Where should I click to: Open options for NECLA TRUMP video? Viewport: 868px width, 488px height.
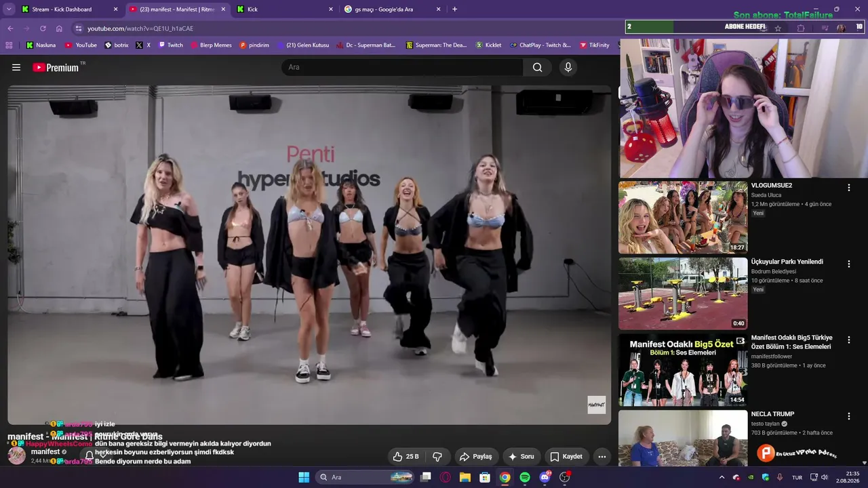click(x=849, y=416)
